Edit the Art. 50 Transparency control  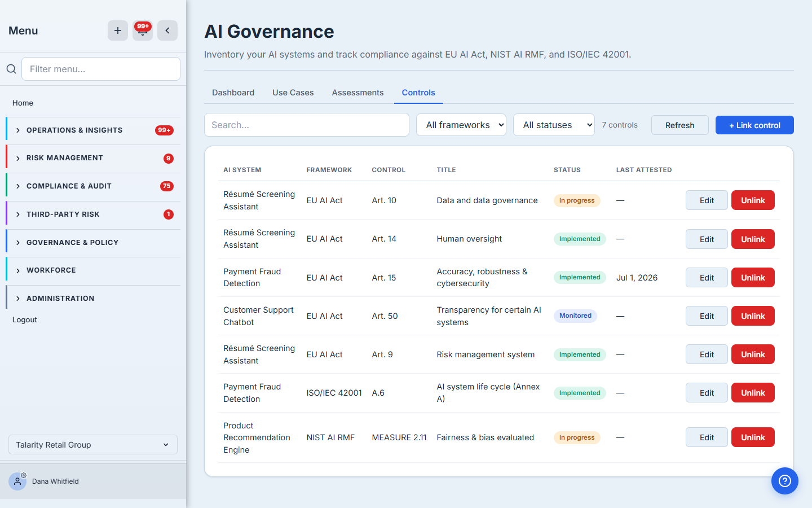click(x=707, y=316)
